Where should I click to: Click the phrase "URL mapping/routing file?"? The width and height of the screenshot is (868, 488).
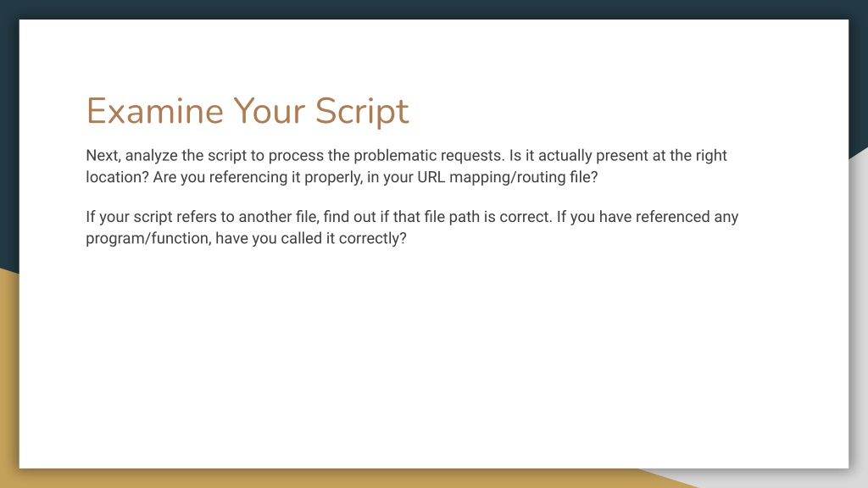(x=508, y=177)
